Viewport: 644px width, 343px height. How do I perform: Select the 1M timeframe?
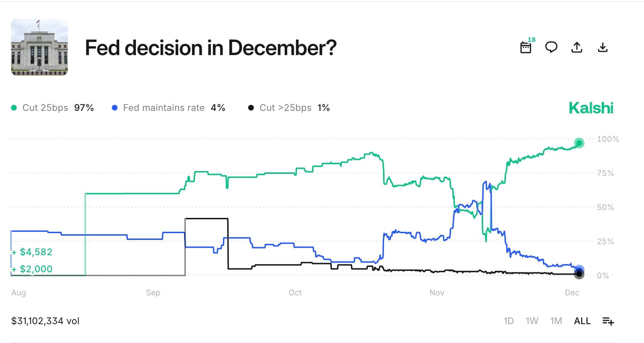(556, 321)
